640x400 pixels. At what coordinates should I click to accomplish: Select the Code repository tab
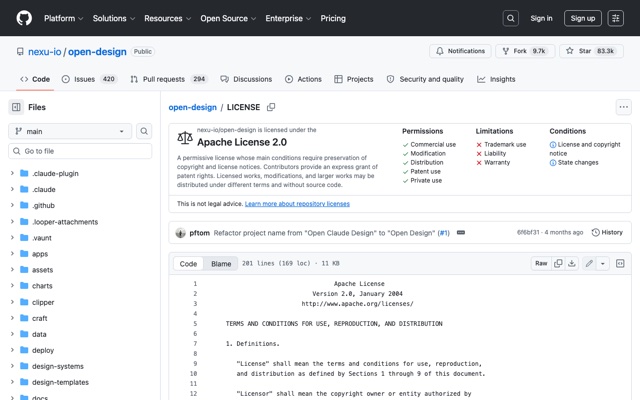[x=35, y=79]
